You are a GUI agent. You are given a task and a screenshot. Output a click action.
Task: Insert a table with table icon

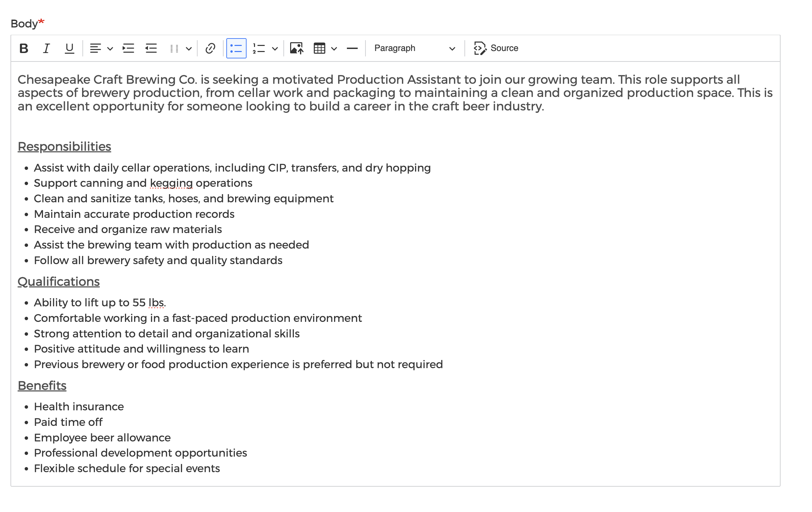(x=319, y=48)
